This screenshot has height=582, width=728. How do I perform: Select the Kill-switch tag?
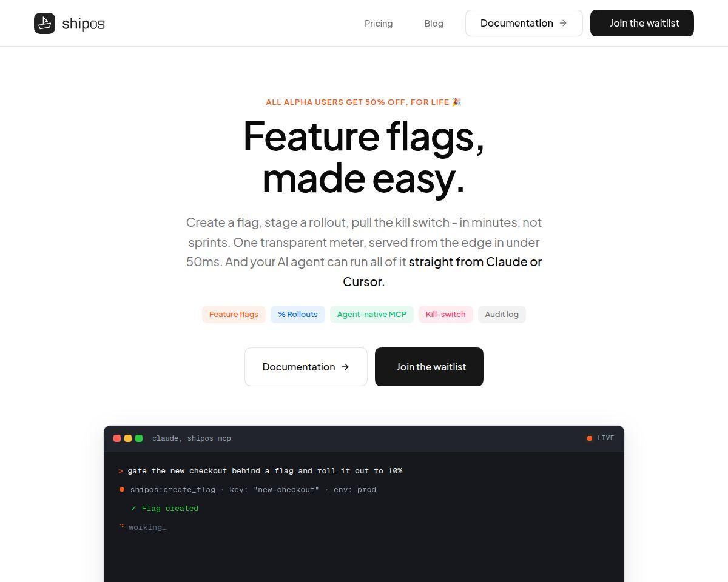446,314
